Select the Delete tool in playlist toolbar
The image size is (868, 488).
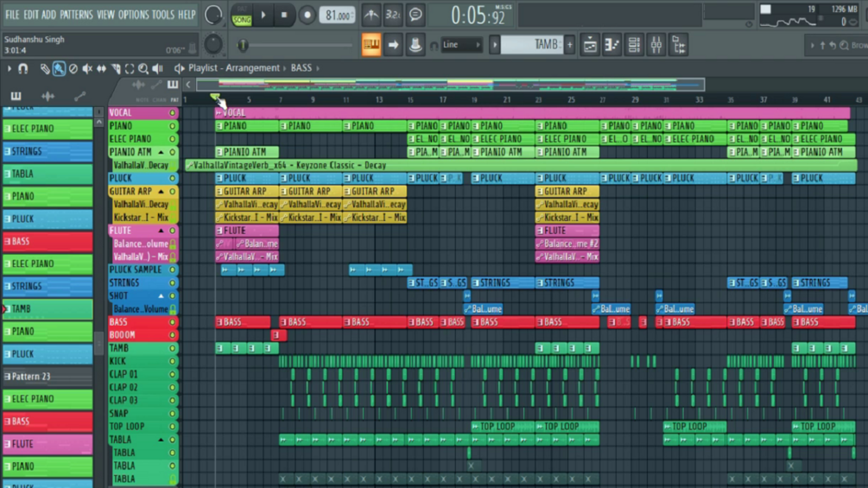[73, 68]
